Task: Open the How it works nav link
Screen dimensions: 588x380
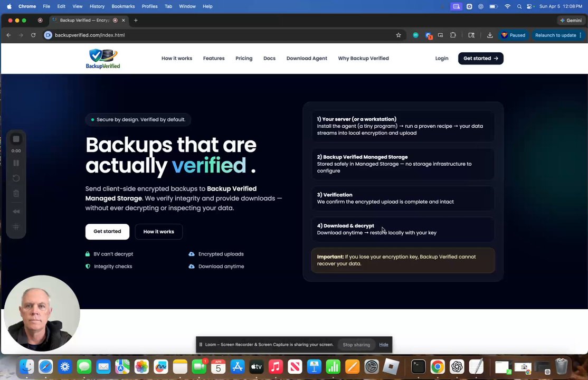Action: [177, 59]
